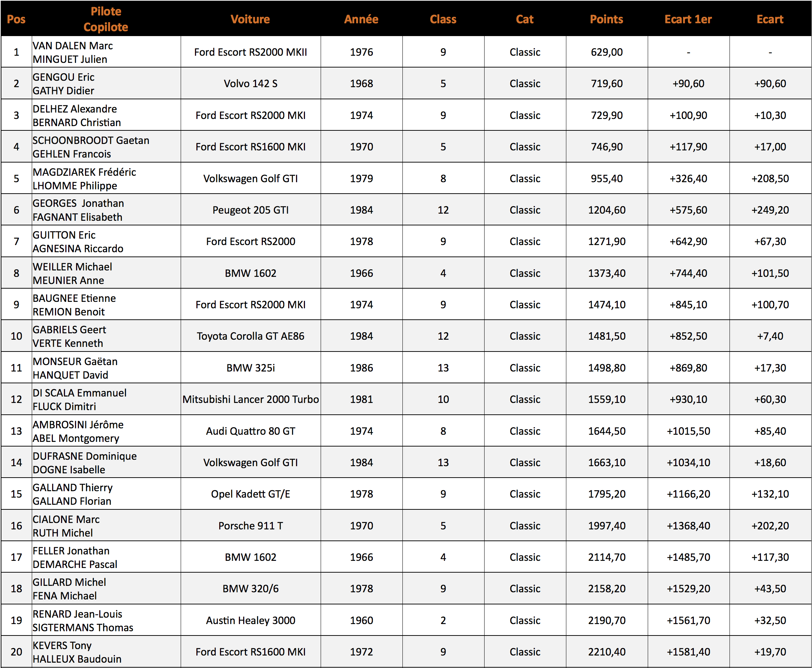Click the Class column header
The width and height of the screenshot is (812, 668).
point(443,19)
